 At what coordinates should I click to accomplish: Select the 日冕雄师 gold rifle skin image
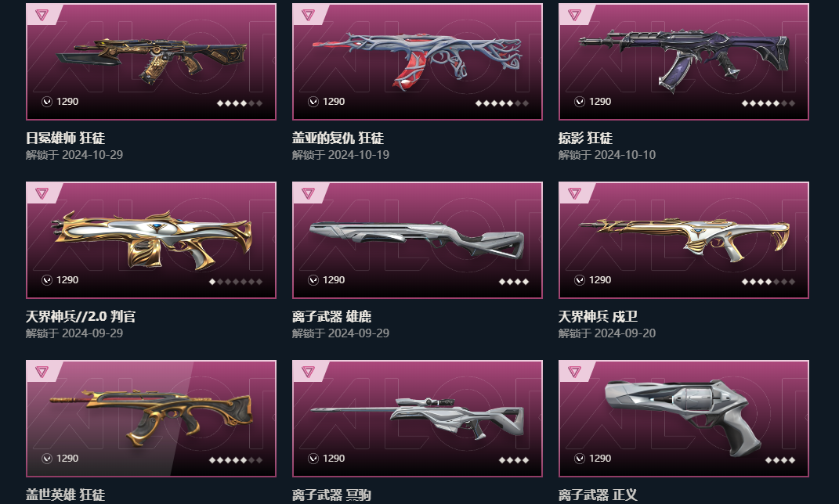click(x=151, y=59)
